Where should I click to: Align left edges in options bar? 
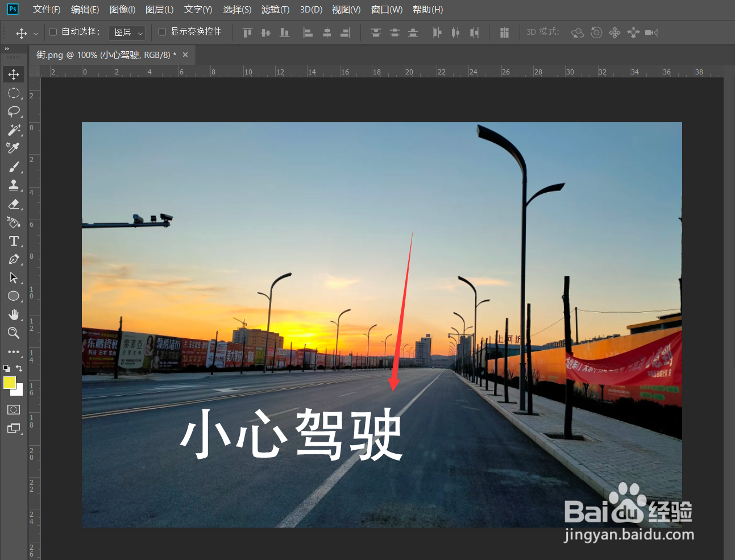(x=308, y=32)
